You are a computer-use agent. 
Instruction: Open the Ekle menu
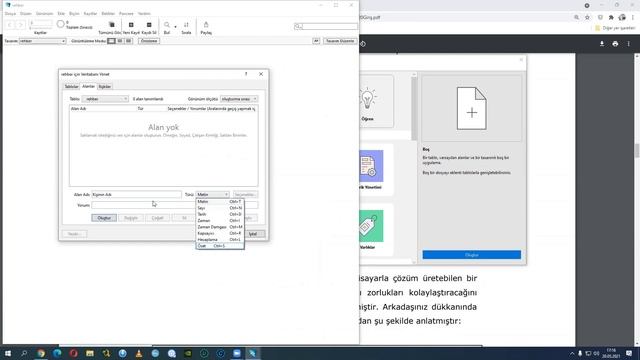click(x=61, y=13)
